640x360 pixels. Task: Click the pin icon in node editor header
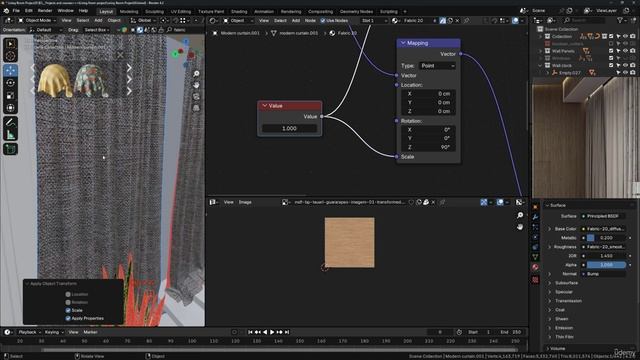point(466,20)
